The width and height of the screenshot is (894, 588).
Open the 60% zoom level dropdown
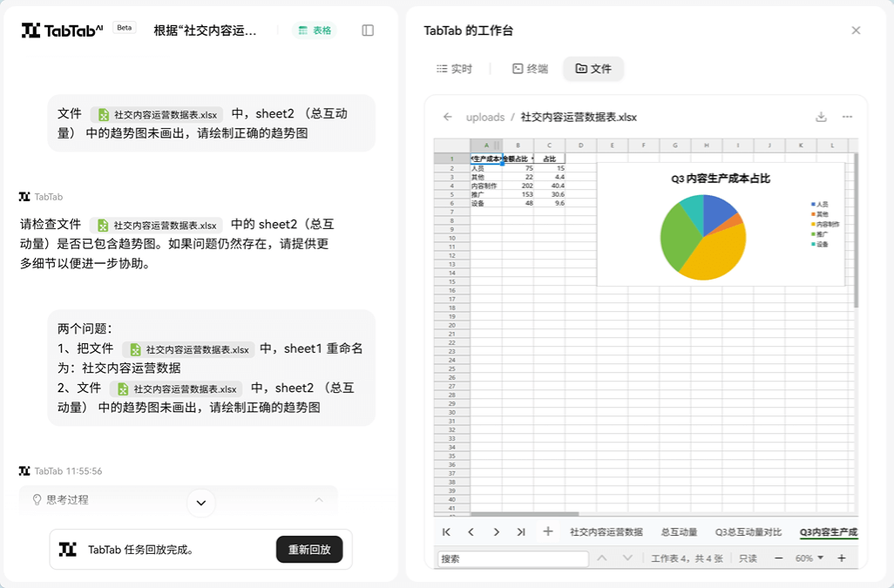click(x=809, y=558)
